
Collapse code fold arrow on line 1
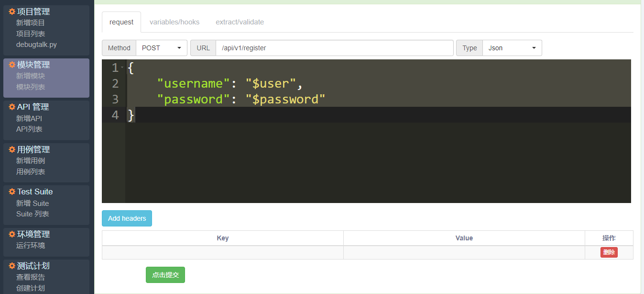[122, 68]
